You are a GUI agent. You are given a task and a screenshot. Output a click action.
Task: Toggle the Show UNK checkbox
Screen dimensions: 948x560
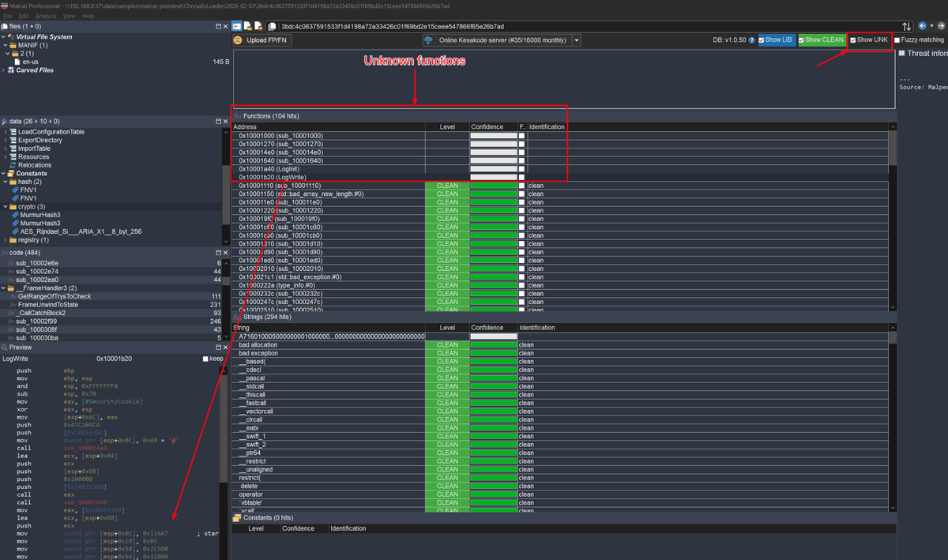pyautogui.click(x=853, y=39)
